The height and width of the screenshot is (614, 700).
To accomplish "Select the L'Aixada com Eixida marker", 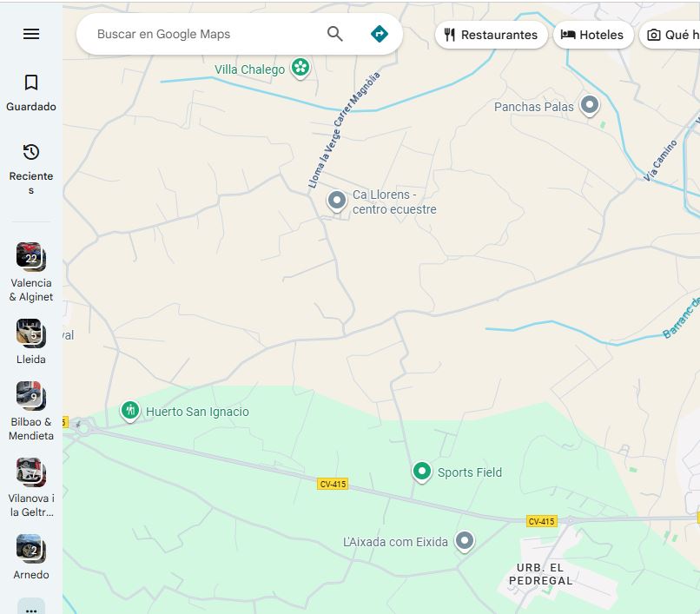I will 464,539.
